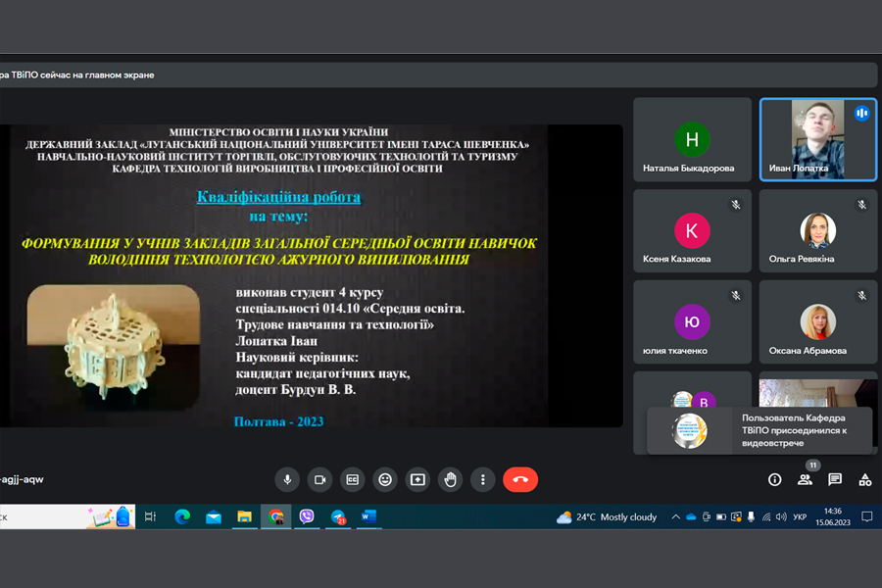The height and width of the screenshot is (588, 882).
Task: Open emoji reactions
Action: pos(385,479)
